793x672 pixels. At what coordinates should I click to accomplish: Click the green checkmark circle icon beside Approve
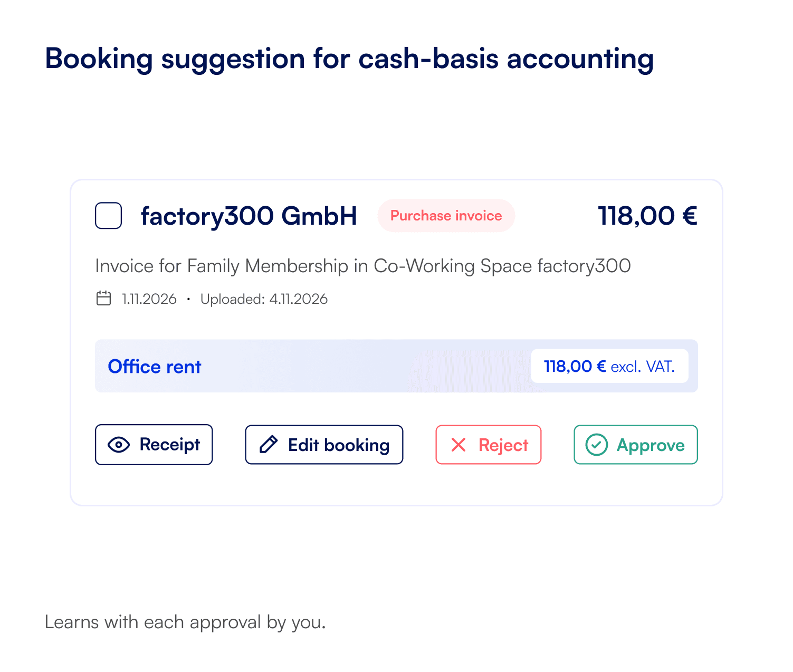pyautogui.click(x=597, y=445)
